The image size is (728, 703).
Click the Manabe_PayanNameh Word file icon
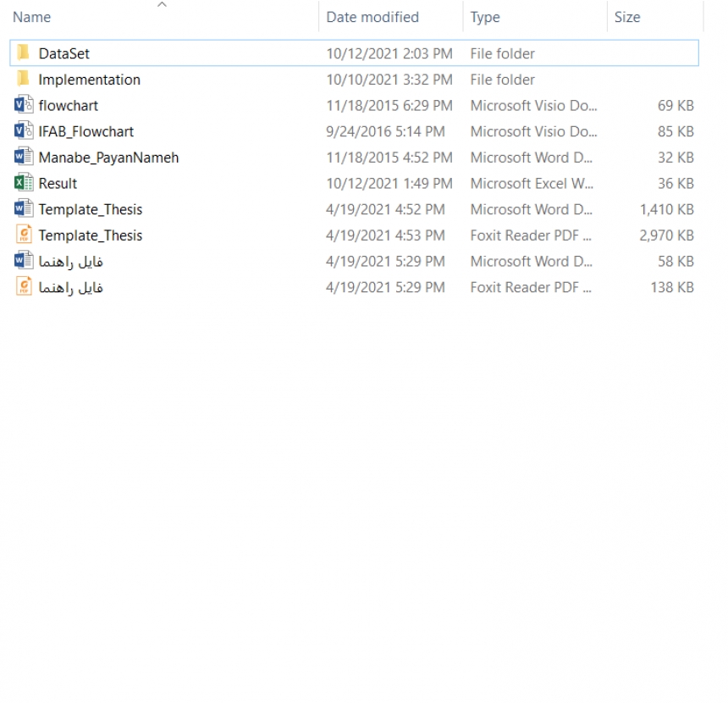(x=24, y=157)
